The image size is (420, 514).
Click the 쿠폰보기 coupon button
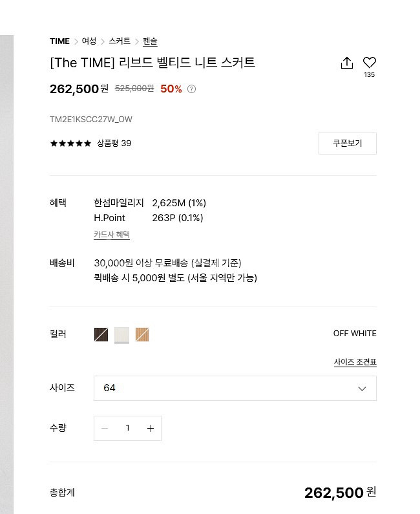pos(348,144)
